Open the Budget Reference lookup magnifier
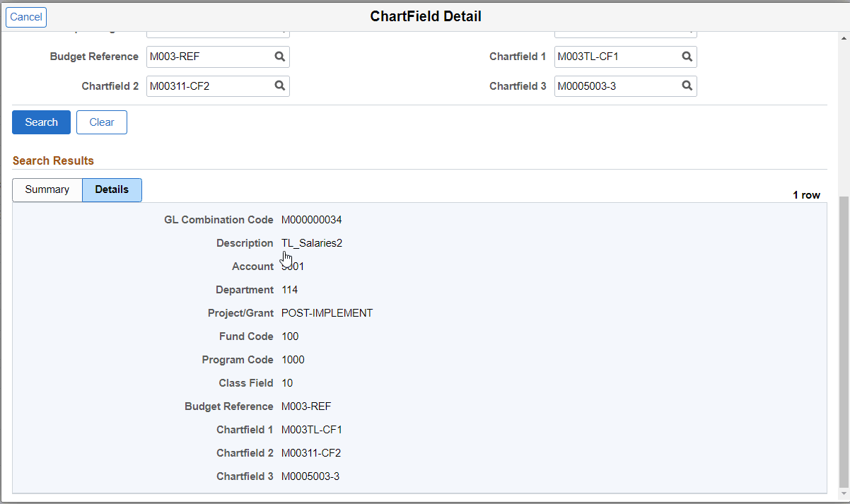The width and height of the screenshot is (850, 504). (280, 57)
